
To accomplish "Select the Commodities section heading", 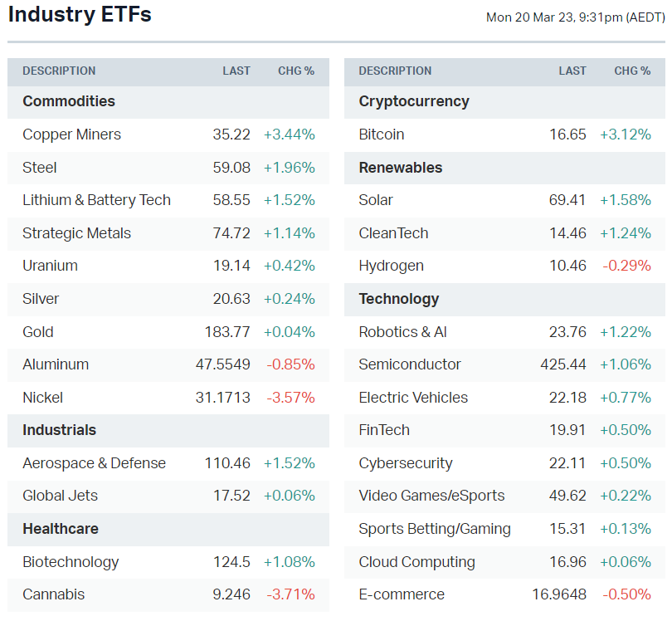I will 69,101.
